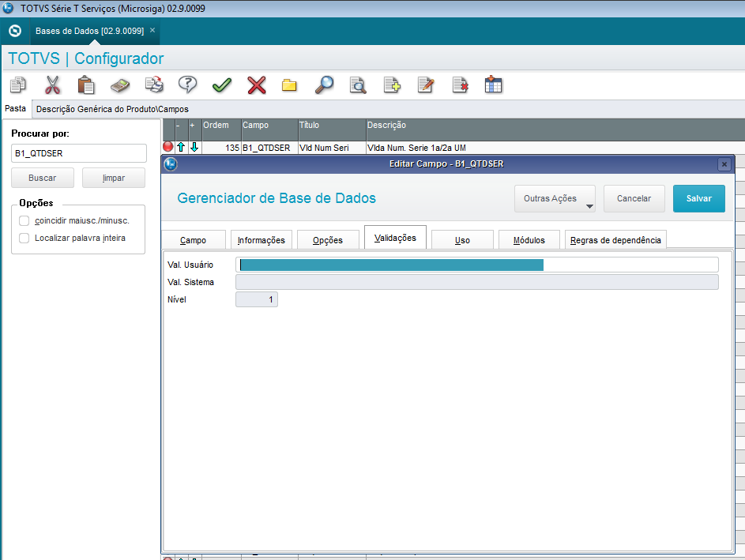Click the Procurar por search field

click(x=79, y=153)
